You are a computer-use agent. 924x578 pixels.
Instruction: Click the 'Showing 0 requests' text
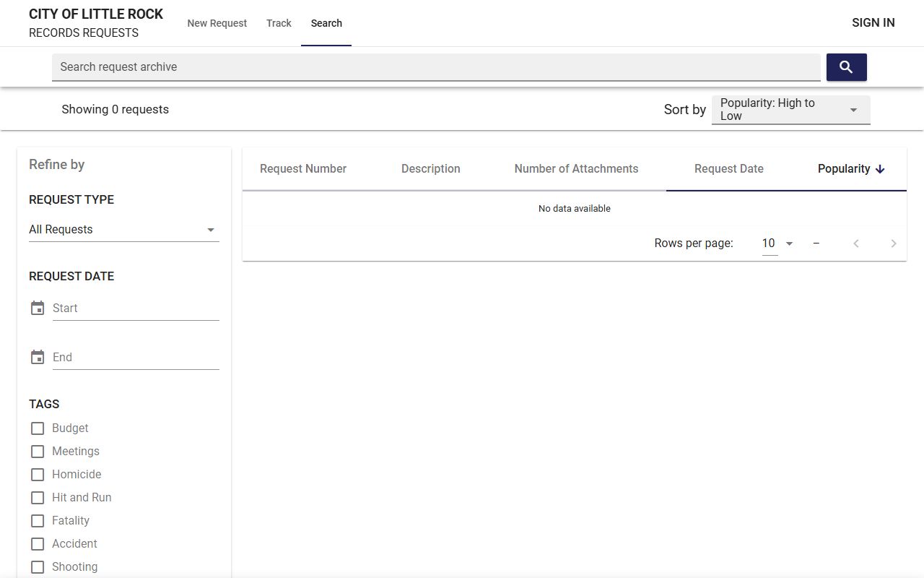[115, 110]
